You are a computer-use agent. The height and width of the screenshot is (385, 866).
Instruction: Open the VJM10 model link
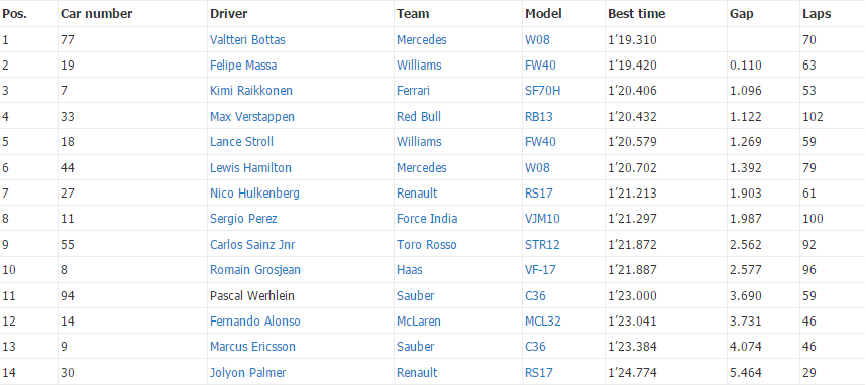[x=542, y=219]
